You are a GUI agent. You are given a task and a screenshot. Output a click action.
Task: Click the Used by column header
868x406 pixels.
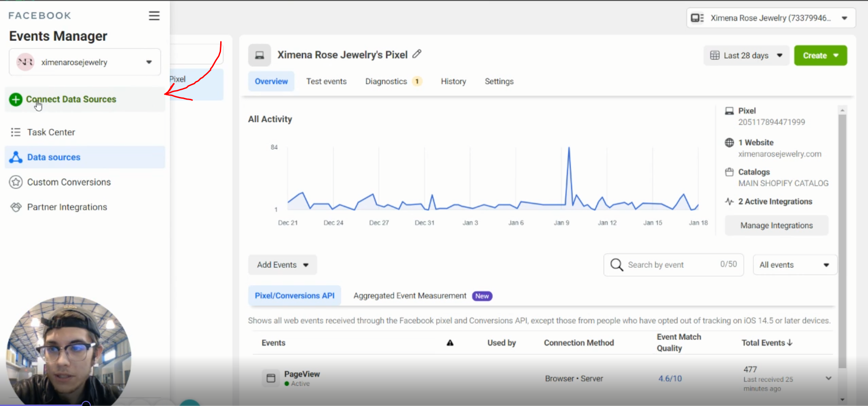(502, 343)
